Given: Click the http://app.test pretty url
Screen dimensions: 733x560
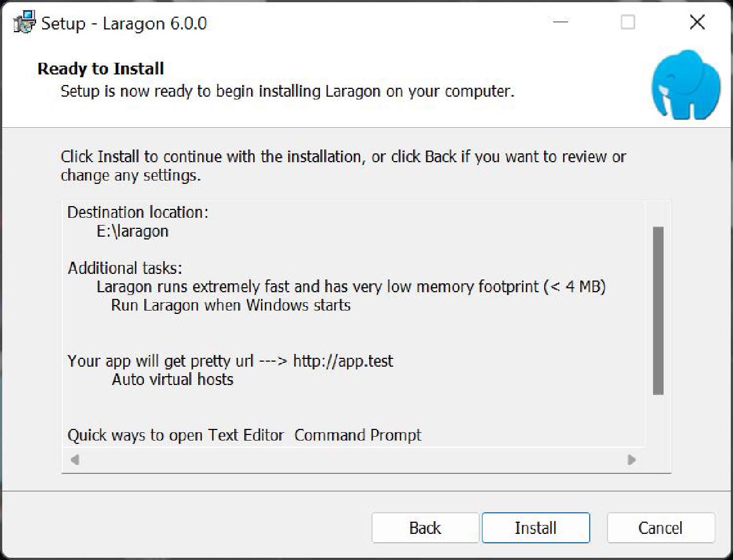Looking at the screenshot, I should 342,361.
